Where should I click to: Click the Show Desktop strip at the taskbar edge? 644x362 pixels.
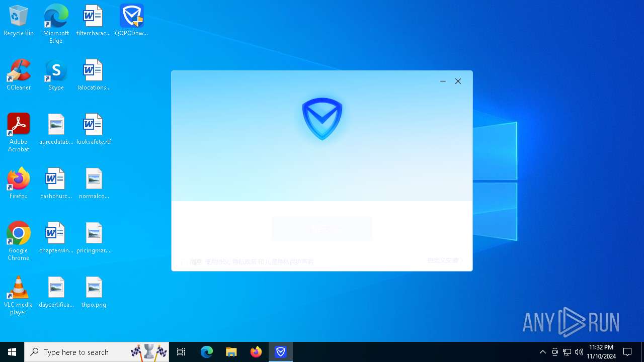pos(642,352)
